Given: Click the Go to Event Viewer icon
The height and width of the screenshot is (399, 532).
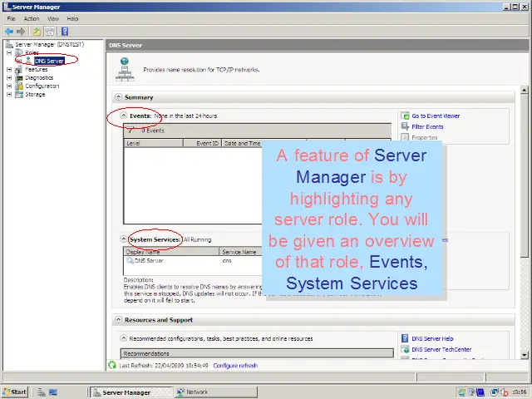Looking at the screenshot, I should tap(405, 116).
